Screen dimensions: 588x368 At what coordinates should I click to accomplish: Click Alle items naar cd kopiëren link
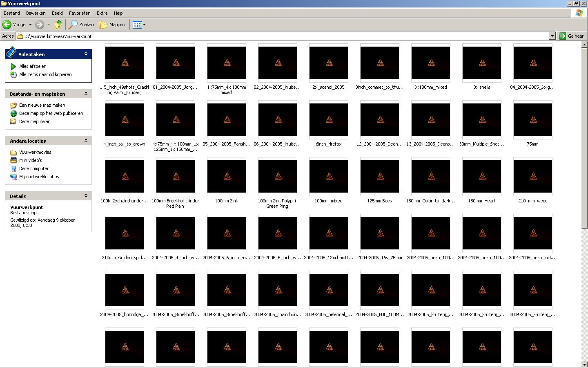click(x=45, y=74)
